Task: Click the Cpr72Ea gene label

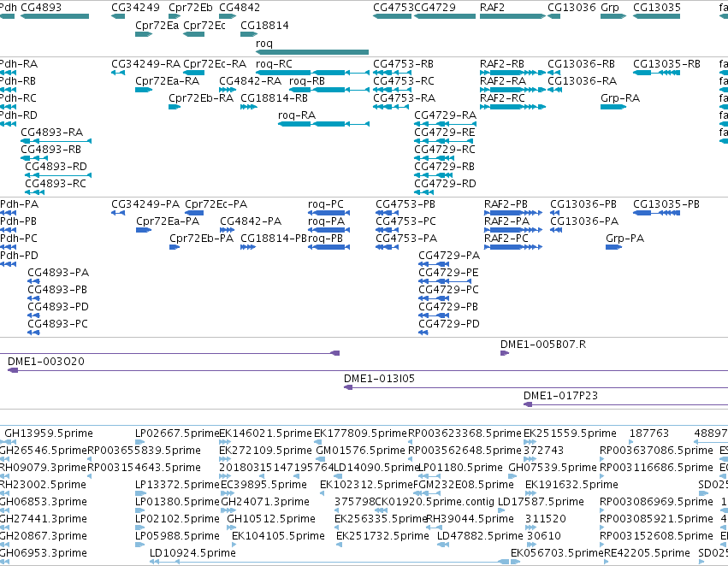Action: pyautogui.click(x=157, y=26)
